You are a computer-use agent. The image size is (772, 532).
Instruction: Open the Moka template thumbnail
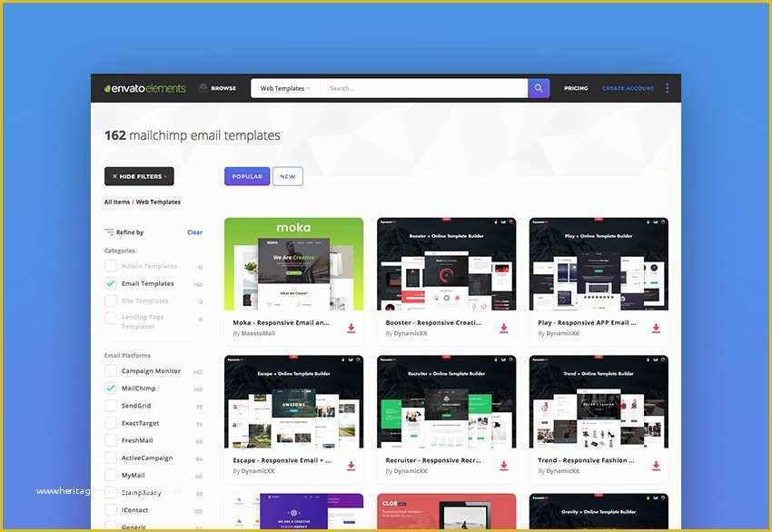294,264
